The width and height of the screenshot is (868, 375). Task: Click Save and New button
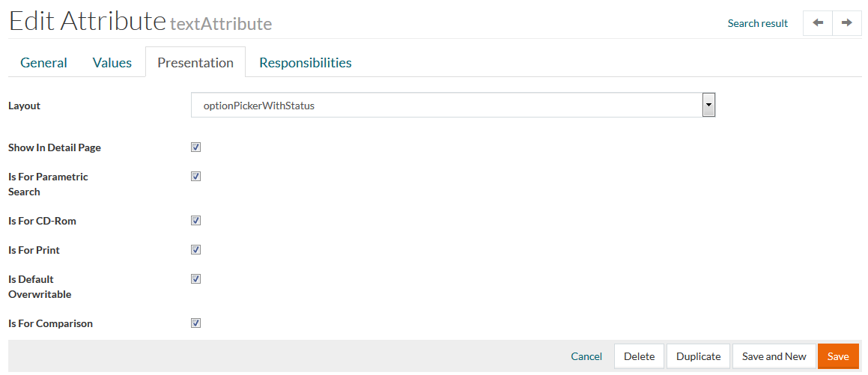774,356
